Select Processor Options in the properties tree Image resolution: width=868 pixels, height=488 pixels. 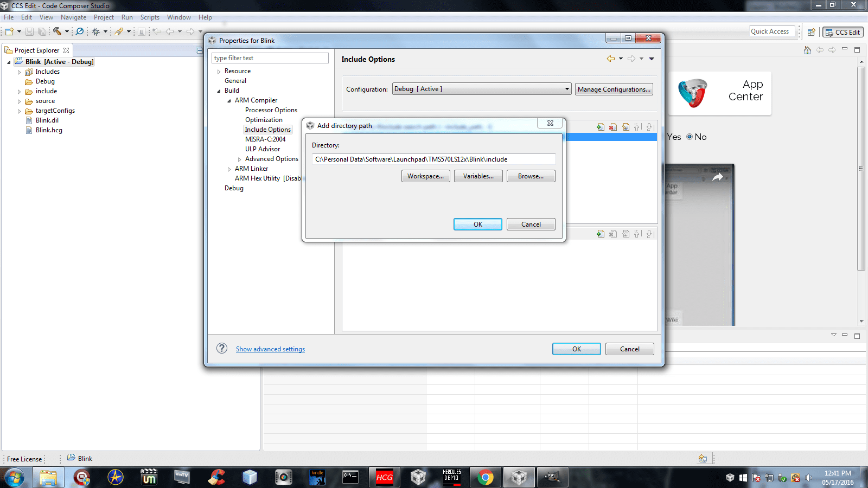pos(271,110)
